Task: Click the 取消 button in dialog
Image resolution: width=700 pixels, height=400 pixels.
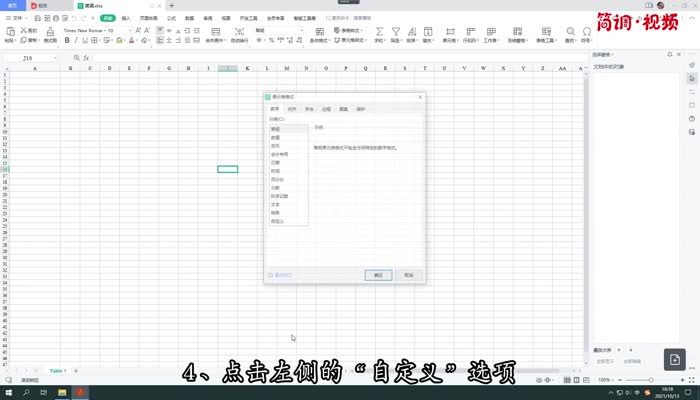Action: [x=408, y=274]
